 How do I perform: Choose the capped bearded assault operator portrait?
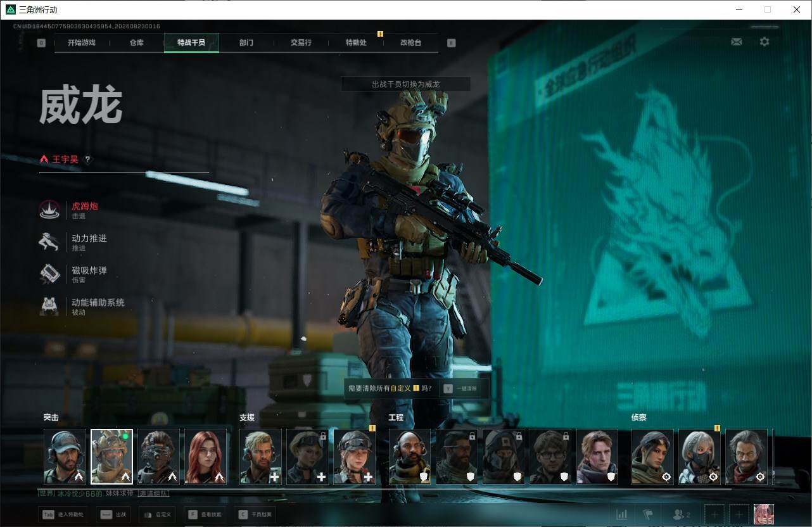click(x=65, y=457)
